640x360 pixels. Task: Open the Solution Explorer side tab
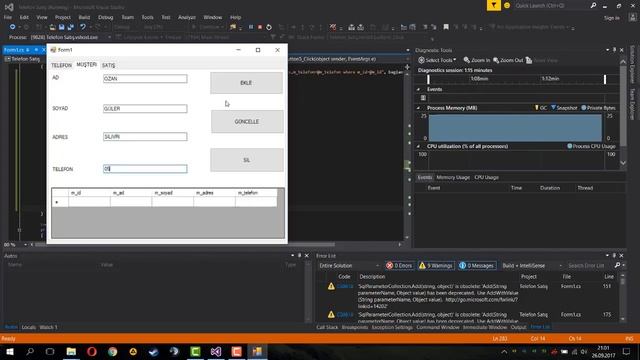[x=632, y=64]
